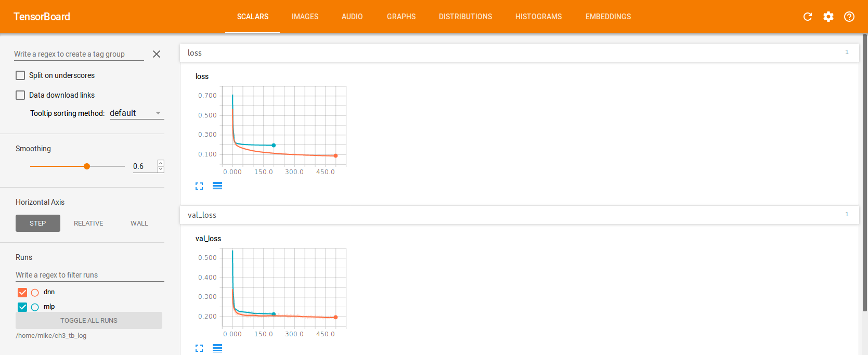Switch to the HISTOGRAMS tab

[538, 17]
